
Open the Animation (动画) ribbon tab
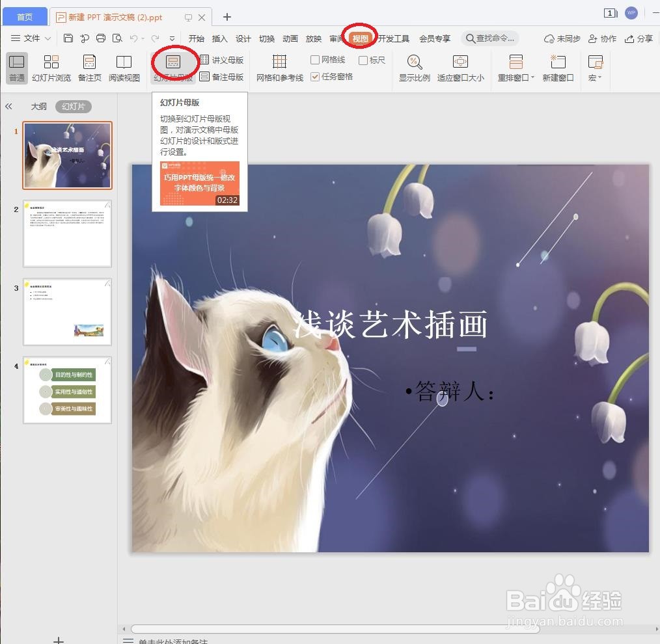[290, 38]
